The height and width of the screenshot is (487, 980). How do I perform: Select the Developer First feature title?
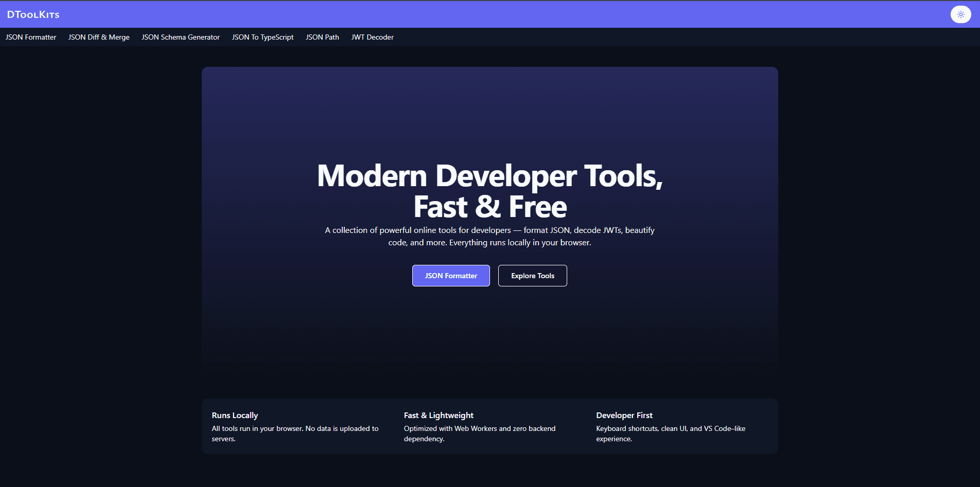624,416
